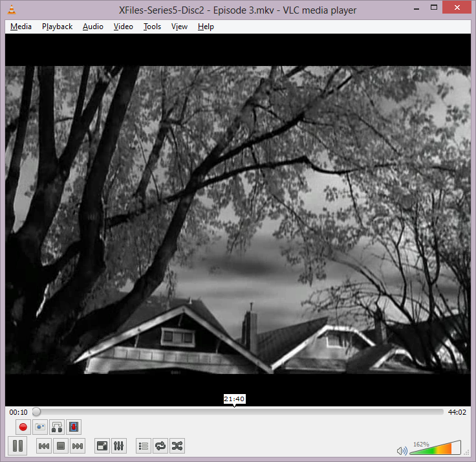Open the Audio menu
This screenshot has width=476, height=462.
tap(93, 27)
